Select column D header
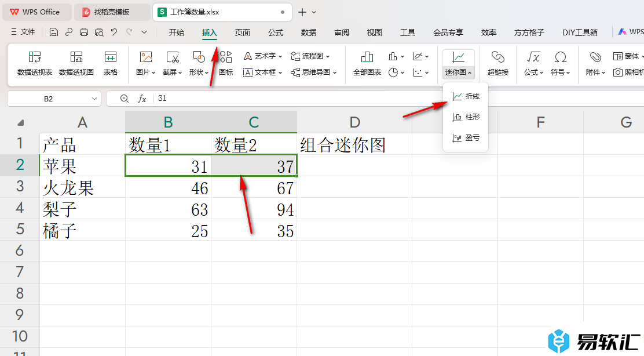Image resolution: width=644 pixels, height=356 pixels. pyautogui.click(x=354, y=122)
